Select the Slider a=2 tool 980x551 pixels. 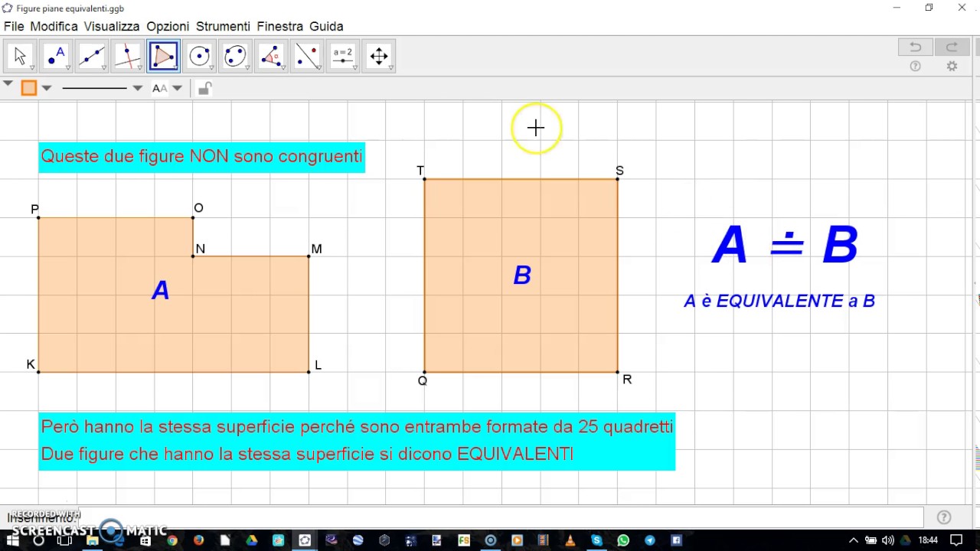click(344, 57)
